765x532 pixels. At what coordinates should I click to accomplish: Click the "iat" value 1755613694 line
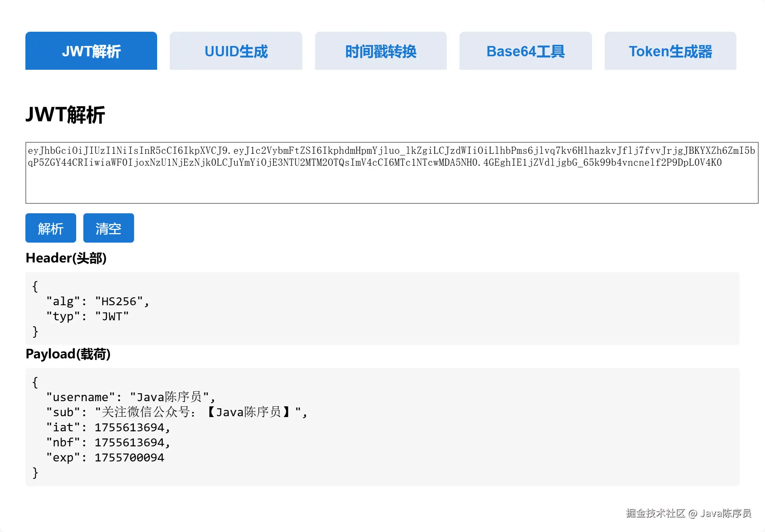coord(108,427)
